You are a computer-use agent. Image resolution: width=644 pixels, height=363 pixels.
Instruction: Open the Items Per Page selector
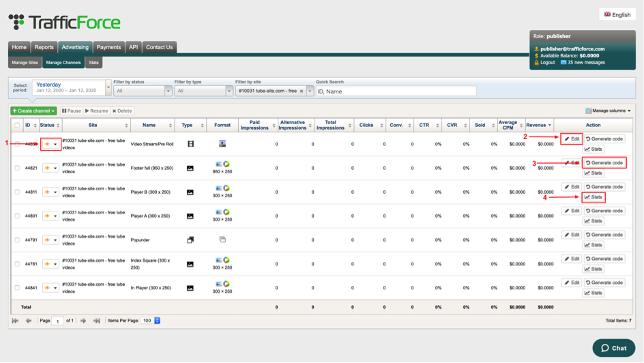coord(150,321)
